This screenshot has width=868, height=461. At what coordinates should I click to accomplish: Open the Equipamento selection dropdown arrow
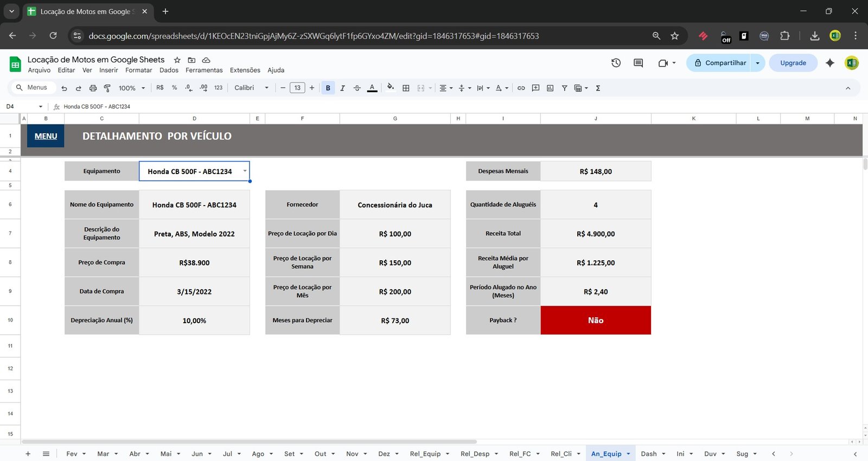tap(245, 171)
